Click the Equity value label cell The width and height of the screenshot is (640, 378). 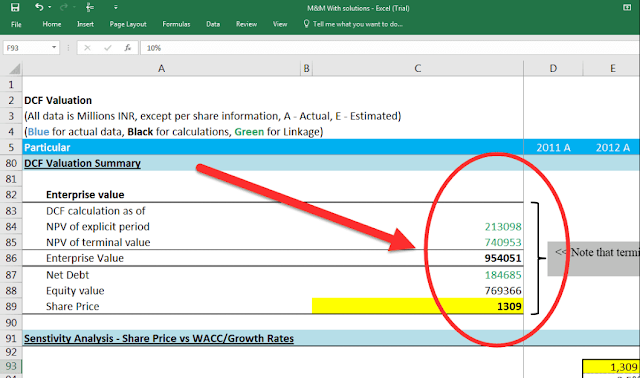pos(75,291)
